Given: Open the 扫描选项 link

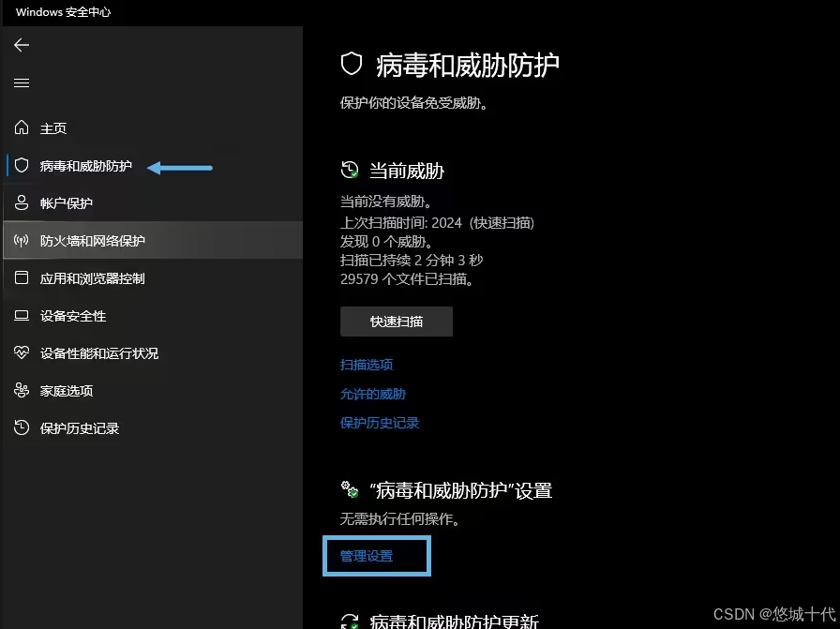Looking at the screenshot, I should click(x=367, y=365).
